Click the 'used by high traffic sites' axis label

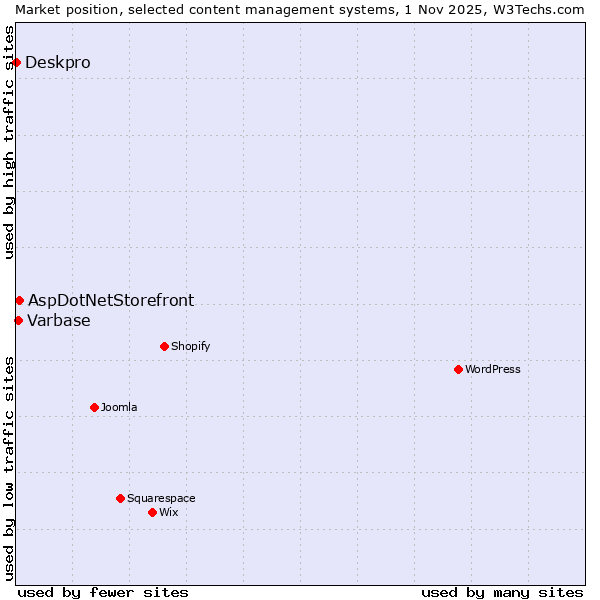tap(9, 141)
